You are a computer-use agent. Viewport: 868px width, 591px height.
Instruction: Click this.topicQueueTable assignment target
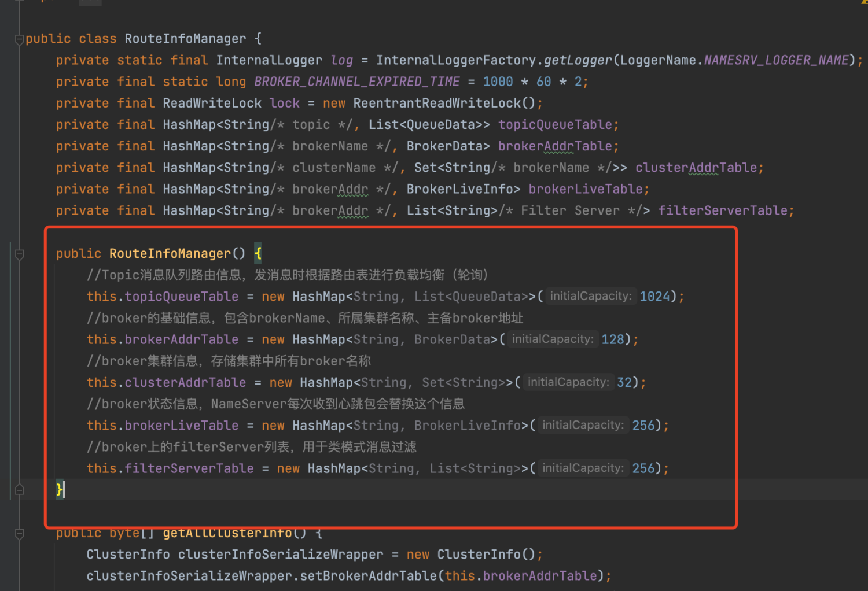(x=162, y=297)
